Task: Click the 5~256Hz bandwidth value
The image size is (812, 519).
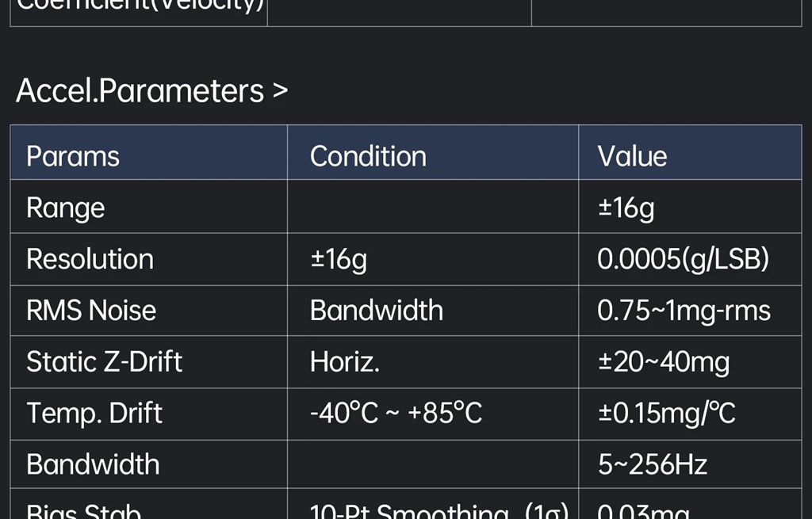Action: pos(653,464)
